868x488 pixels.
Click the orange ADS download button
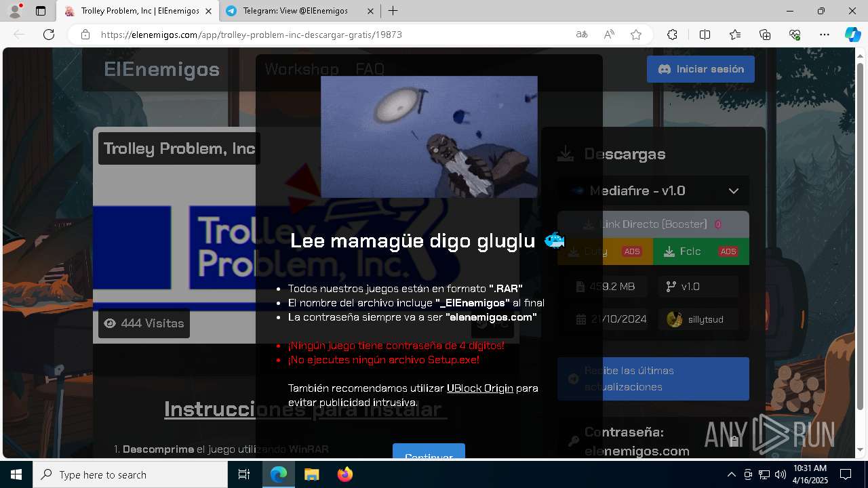tap(605, 251)
